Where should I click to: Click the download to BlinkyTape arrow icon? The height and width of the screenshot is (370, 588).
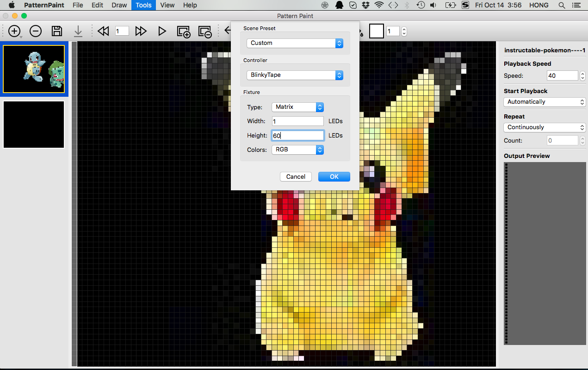[78, 31]
